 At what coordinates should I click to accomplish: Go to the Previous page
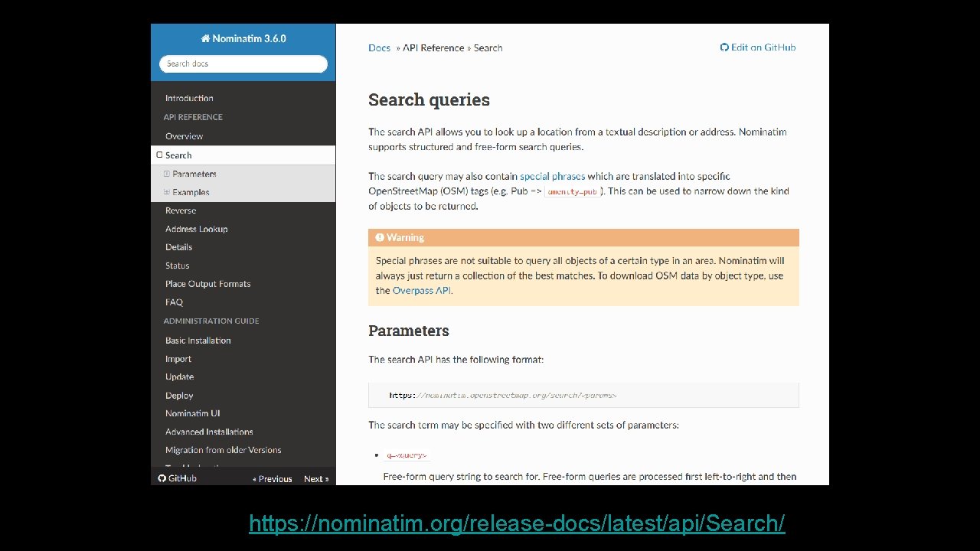point(273,479)
